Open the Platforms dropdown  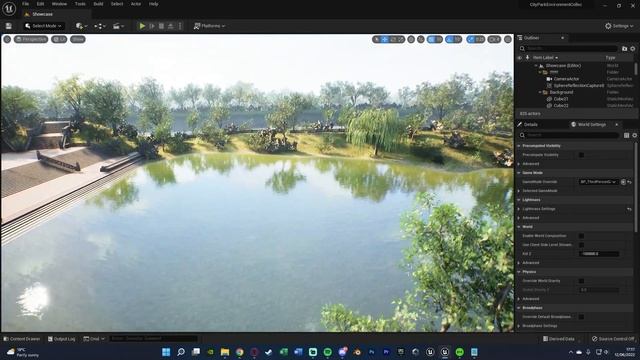click(209, 26)
